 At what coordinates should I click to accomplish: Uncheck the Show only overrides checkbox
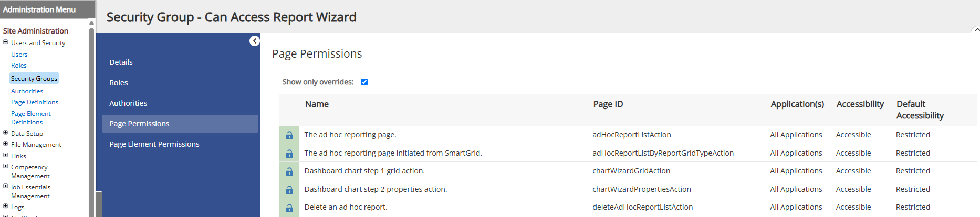364,82
